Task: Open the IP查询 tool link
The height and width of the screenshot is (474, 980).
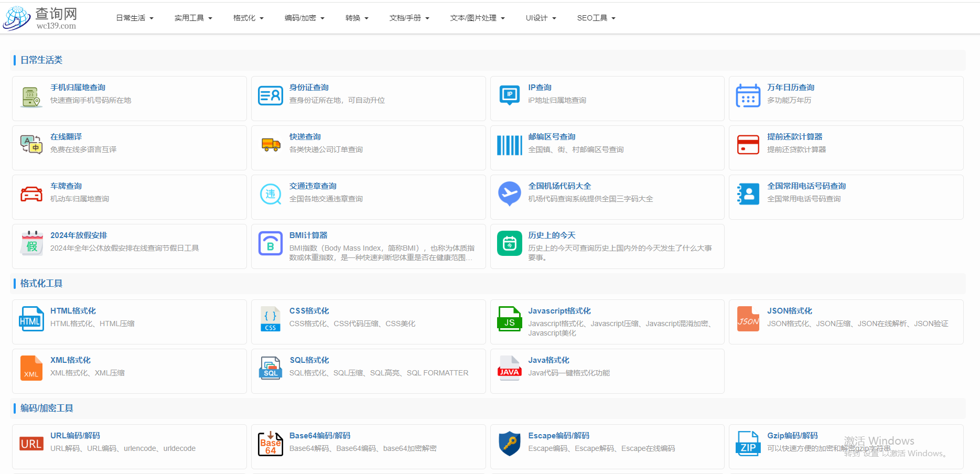Action: pyautogui.click(x=540, y=87)
